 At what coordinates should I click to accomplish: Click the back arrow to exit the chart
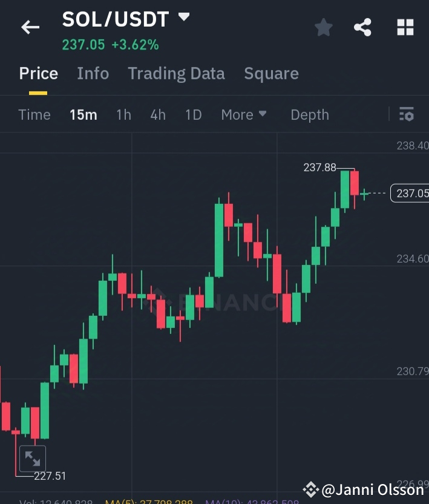point(30,27)
